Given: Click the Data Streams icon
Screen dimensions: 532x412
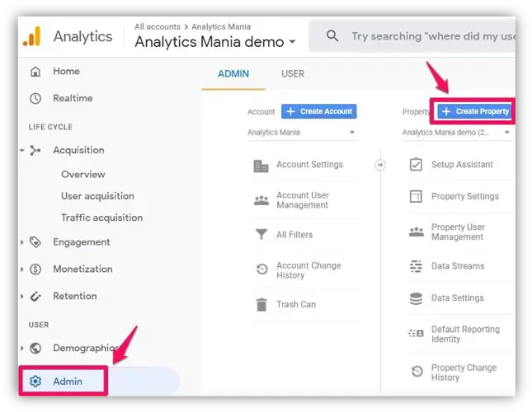Looking at the screenshot, I should pyautogui.click(x=416, y=266).
